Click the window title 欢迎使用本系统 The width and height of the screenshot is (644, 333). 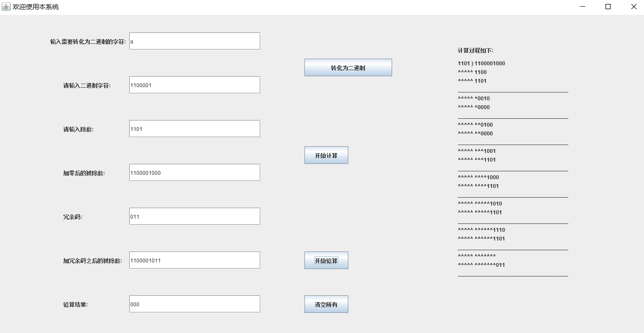pos(35,7)
